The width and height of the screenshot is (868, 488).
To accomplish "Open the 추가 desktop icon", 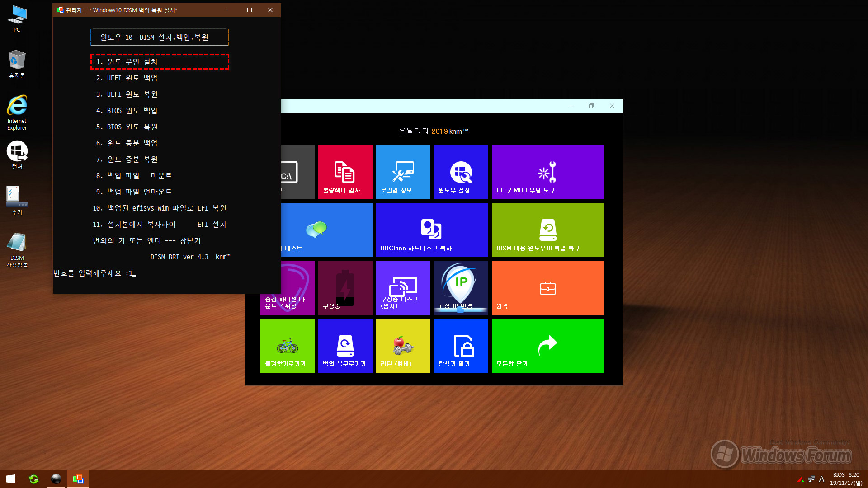I will pyautogui.click(x=17, y=201).
